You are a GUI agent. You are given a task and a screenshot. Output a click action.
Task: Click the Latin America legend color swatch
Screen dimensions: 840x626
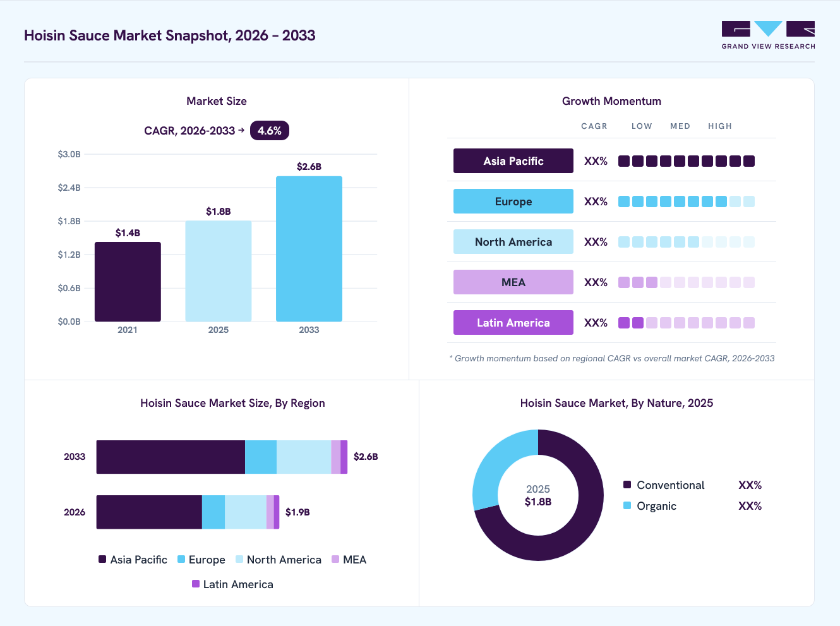196,584
